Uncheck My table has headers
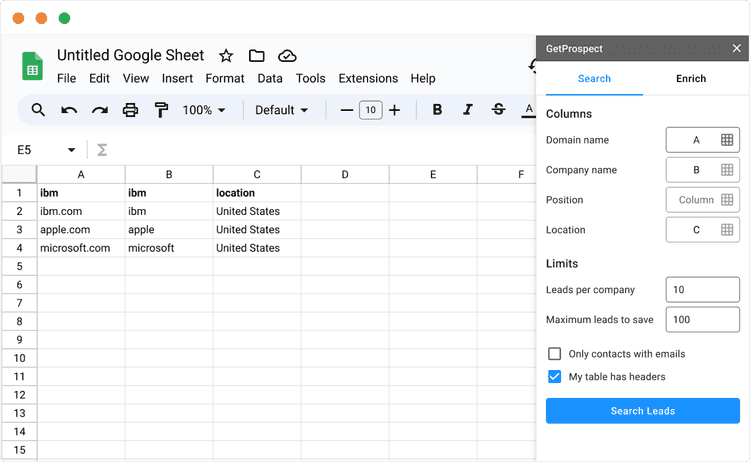The image size is (750, 462). click(554, 377)
